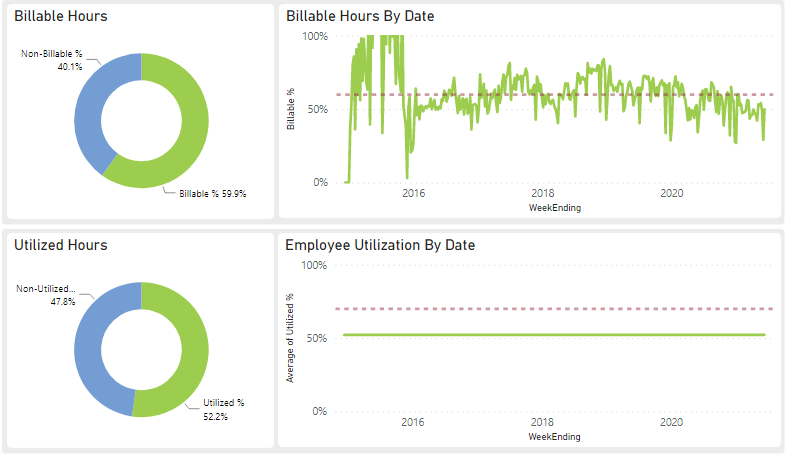Click the flat green utilization trend line
The height and width of the screenshot is (456, 785).
point(554,335)
